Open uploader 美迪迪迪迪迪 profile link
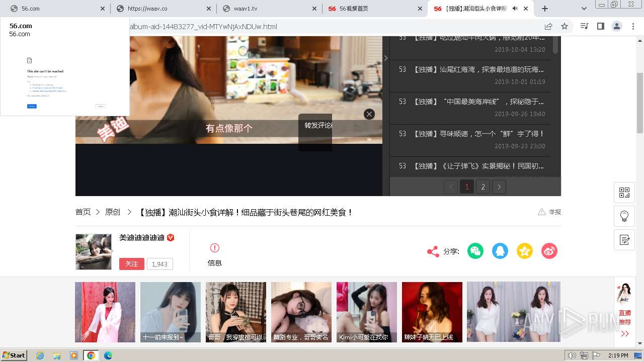The height and width of the screenshot is (362, 644). [x=142, y=238]
